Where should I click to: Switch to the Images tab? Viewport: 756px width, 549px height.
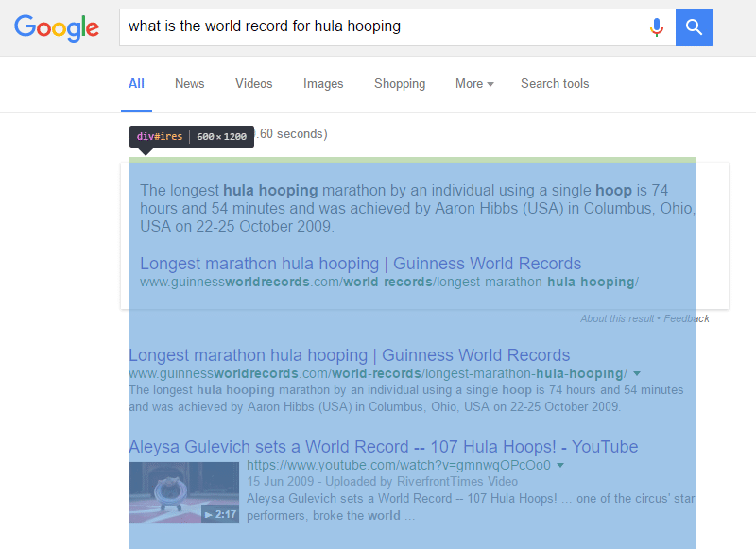pyautogui.click(x=323, y=84)
